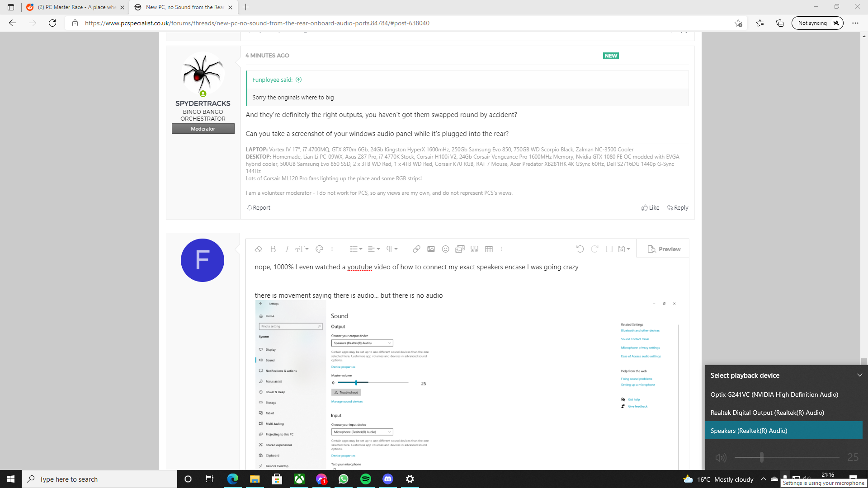Screen dimensions: 868x488
Task: Like Spydertracks' post
Action: point(650,207)
